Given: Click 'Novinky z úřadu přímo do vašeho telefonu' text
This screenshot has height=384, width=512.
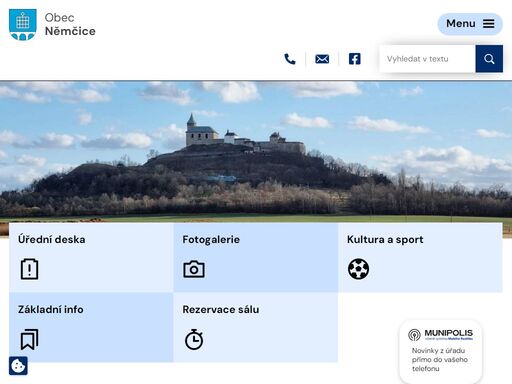Looking at the screenshot, I should 440,360.
